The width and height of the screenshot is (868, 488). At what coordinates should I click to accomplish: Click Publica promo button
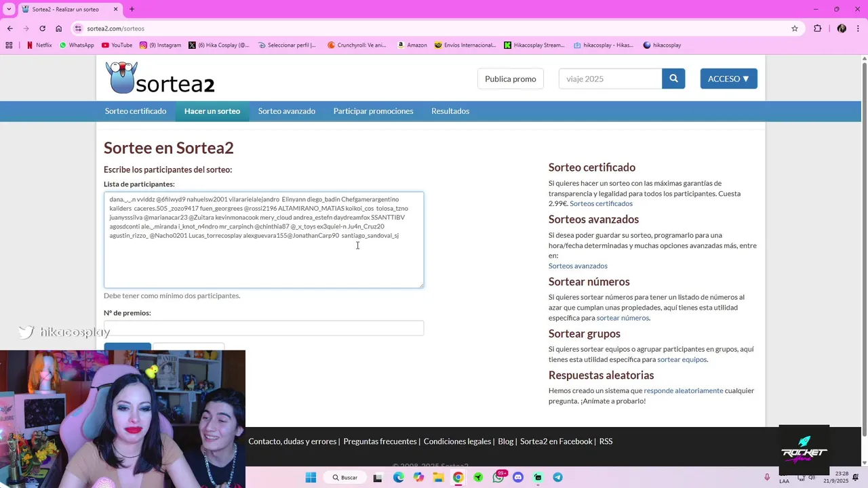[511, 79]
